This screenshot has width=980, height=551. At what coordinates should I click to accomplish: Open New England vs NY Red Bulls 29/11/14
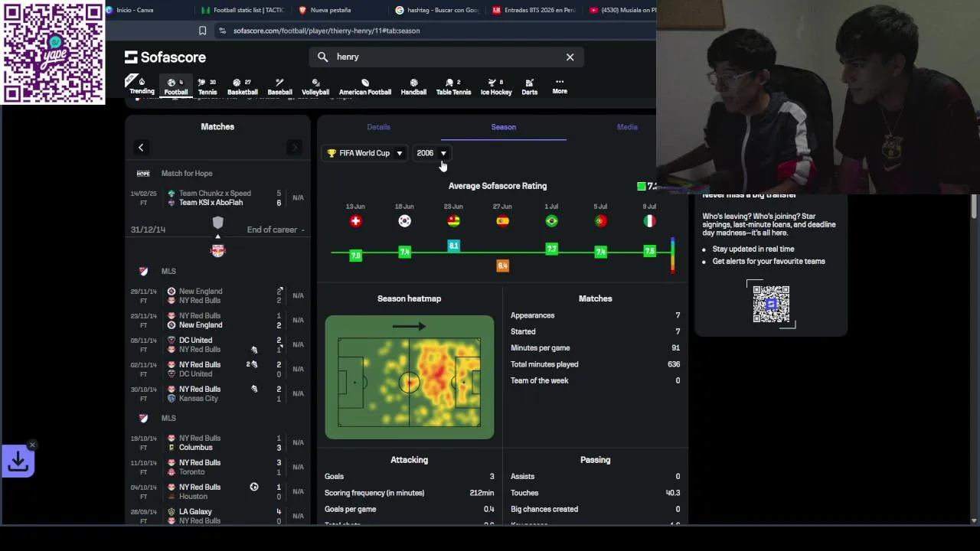[217, 295]
